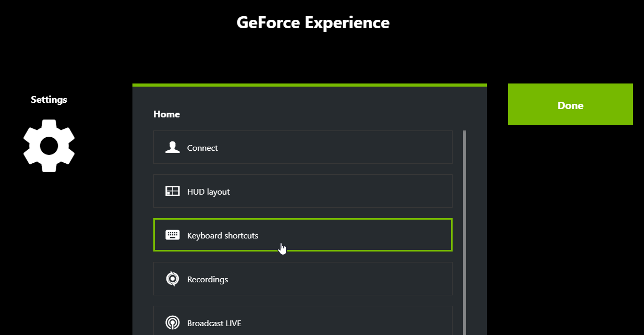The image size is (644, 335).
Task: Click the Settings label above the gear
Action: coord(48,99)
